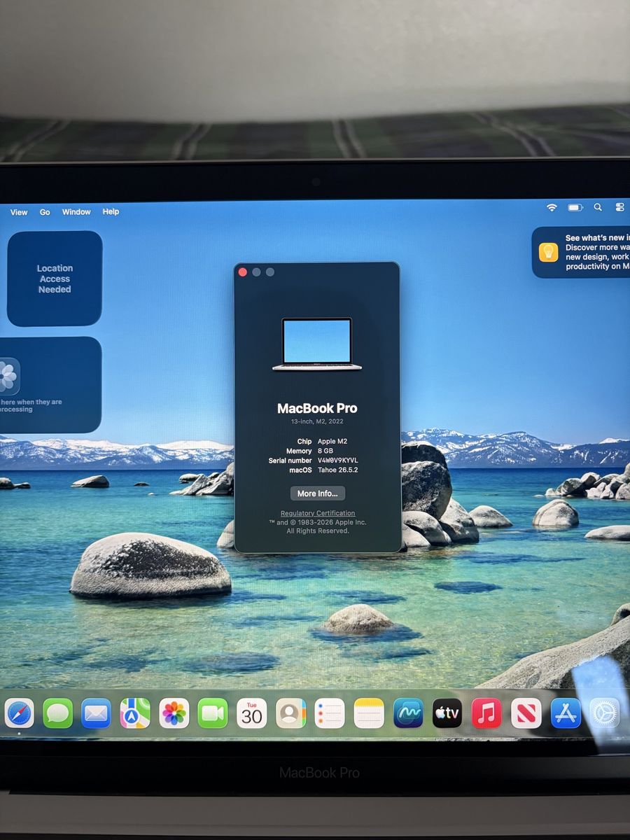This screenshot has width=630, height=840.
Task: Open the Window menu
Action: (x=76, y=212)
